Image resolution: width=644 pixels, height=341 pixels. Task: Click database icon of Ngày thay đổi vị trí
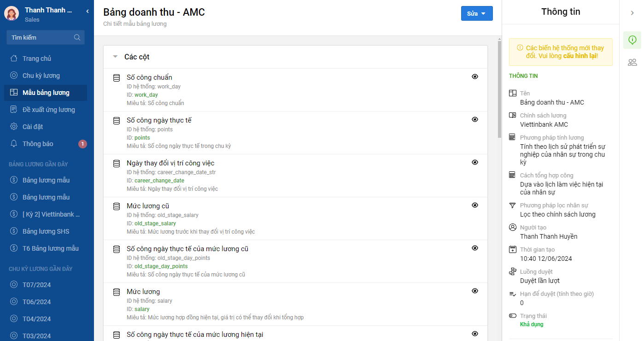coord(117,164)
